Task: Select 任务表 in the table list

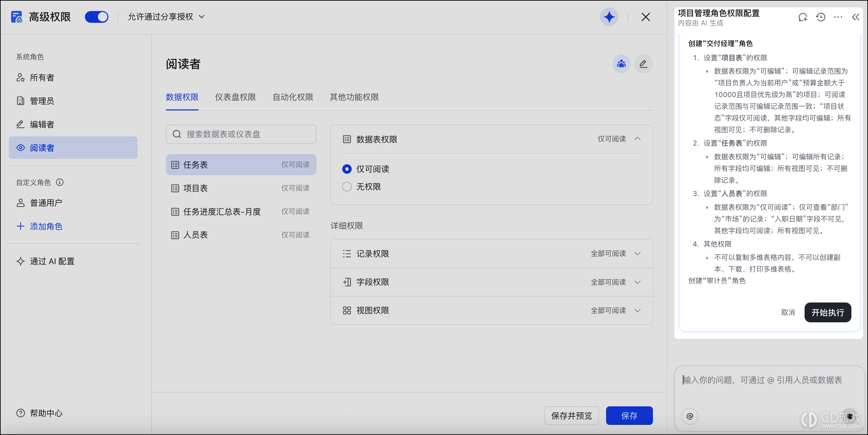Action: coord(241,164)
